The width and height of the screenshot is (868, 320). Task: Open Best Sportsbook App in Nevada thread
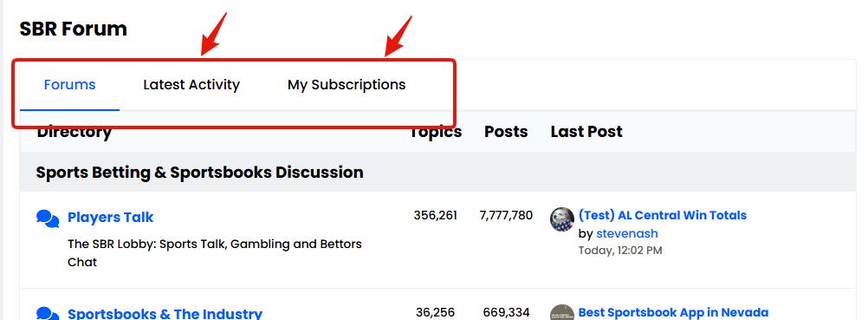click(674, 312)
